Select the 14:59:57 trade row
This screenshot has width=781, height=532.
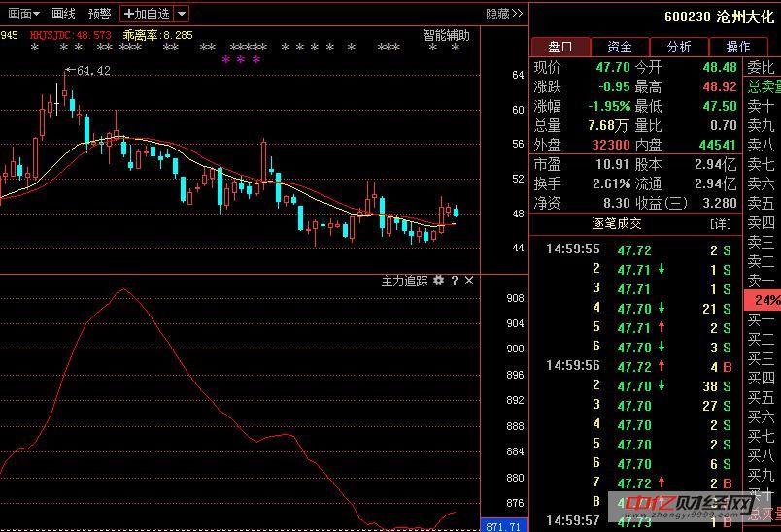638,521
